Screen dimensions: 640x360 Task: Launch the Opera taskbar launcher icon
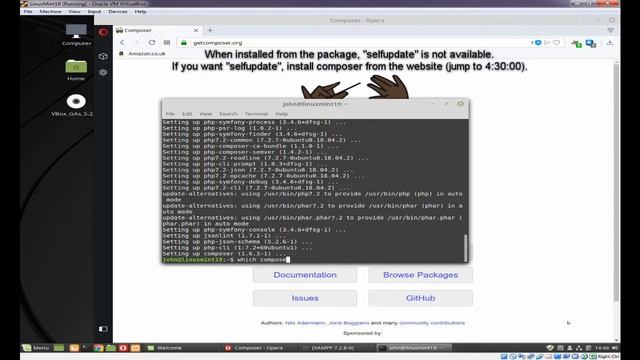(x=123, y=348)
